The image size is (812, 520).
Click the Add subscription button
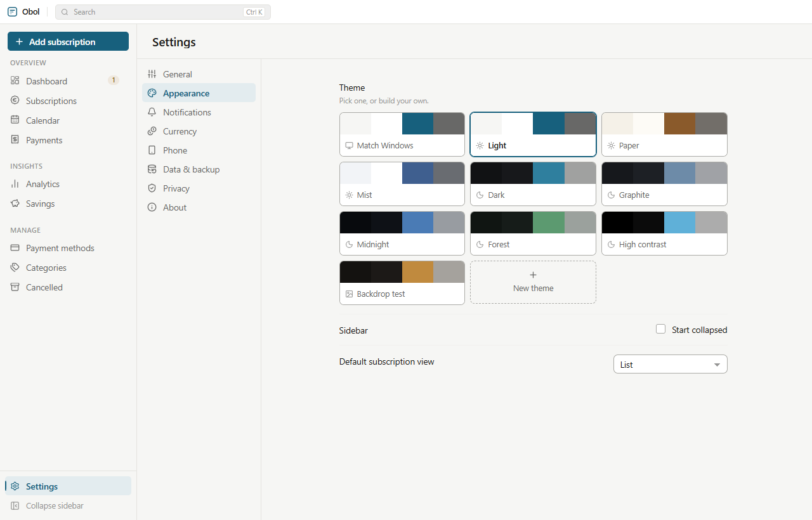pyautogui.click(x=68, y=41)
